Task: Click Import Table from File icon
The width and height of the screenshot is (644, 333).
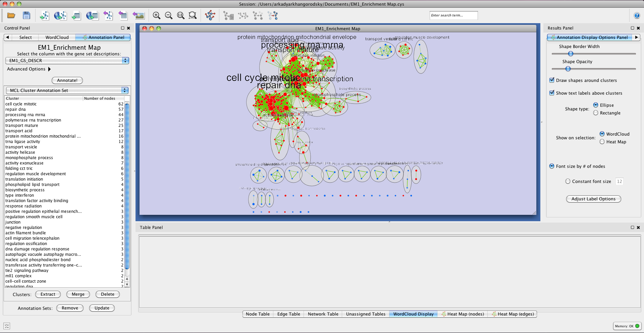Action: [76, 15]
